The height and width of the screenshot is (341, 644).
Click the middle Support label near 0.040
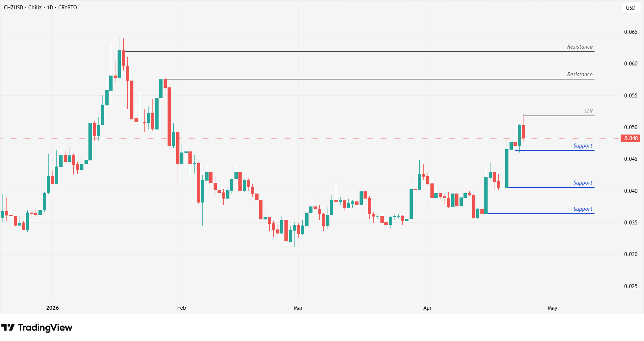point(583,183)
